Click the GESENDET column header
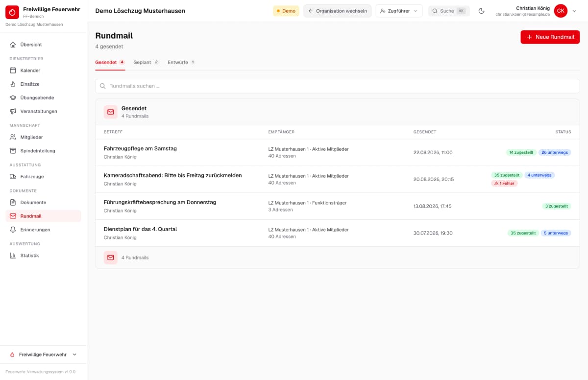The image size is (588, 380). 425,132
